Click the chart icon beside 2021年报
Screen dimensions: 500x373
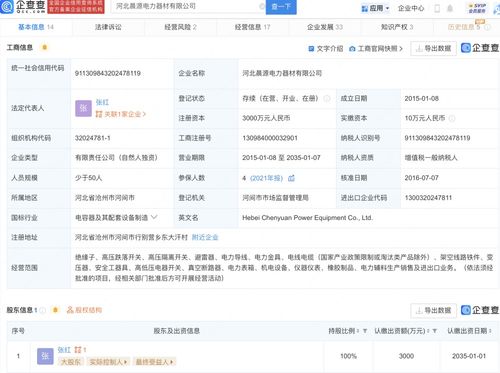[291, 178]
